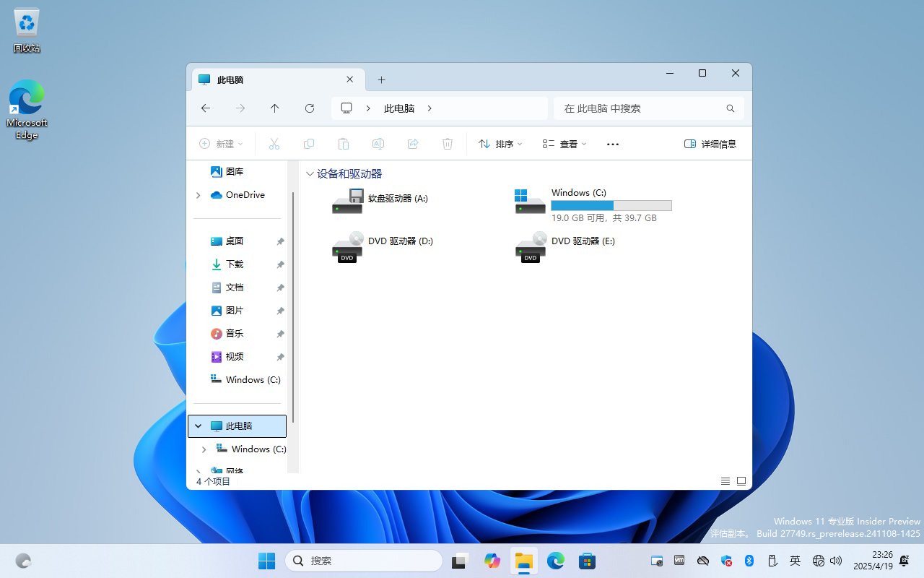Click chevron after 此电脑 in address bar
The height and width of the screenshot is (578, 924).
tap(430, 108)
